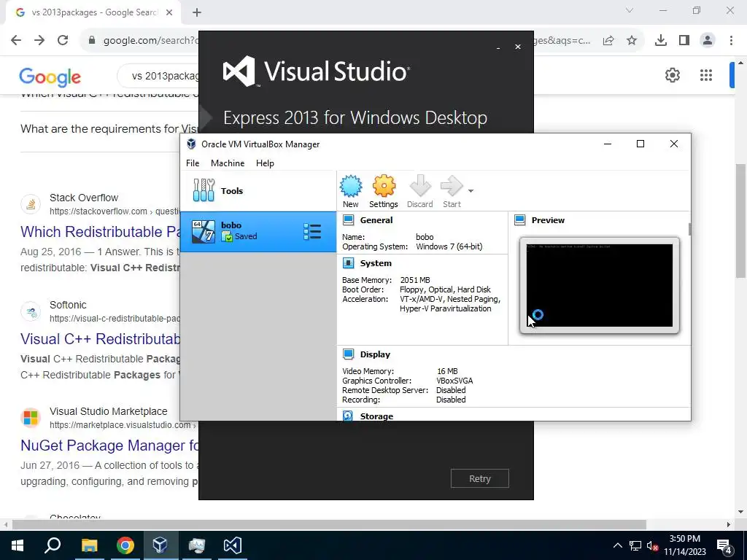This screenshot has width=747, height=560.
Task: Open the Chrome three-dot menu
Action: pos(731,41)
